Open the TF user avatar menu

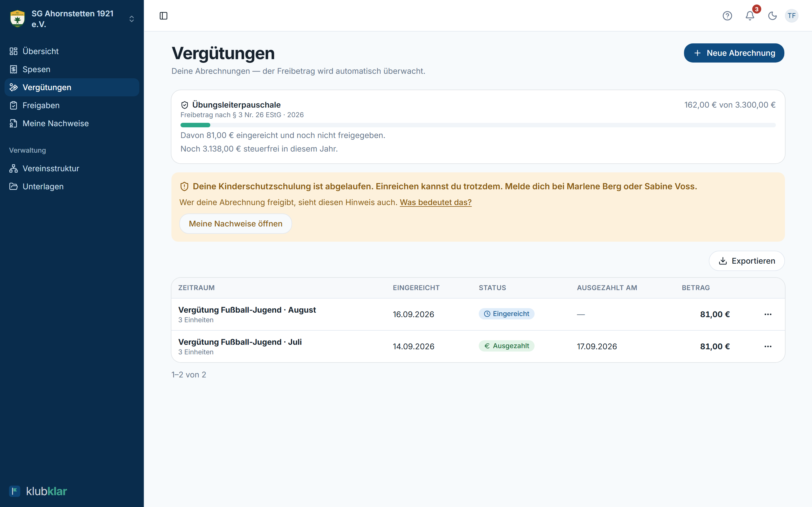pos(791,16)
